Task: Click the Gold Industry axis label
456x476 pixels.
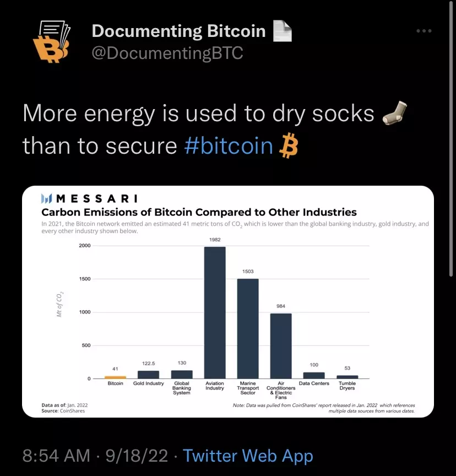Action: (x=148, y=383)
